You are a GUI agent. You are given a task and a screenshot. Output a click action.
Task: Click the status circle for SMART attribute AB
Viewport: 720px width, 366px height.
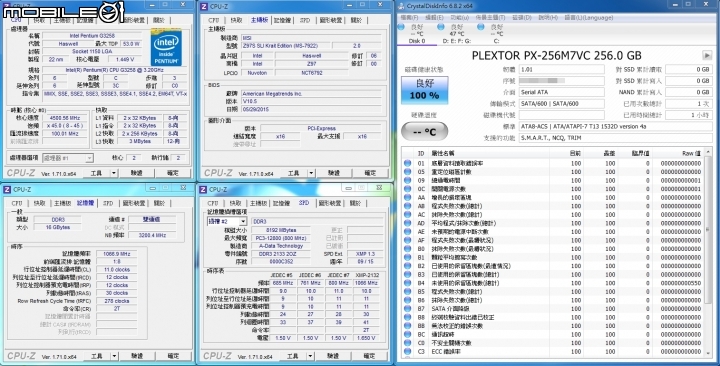point(407,206)
